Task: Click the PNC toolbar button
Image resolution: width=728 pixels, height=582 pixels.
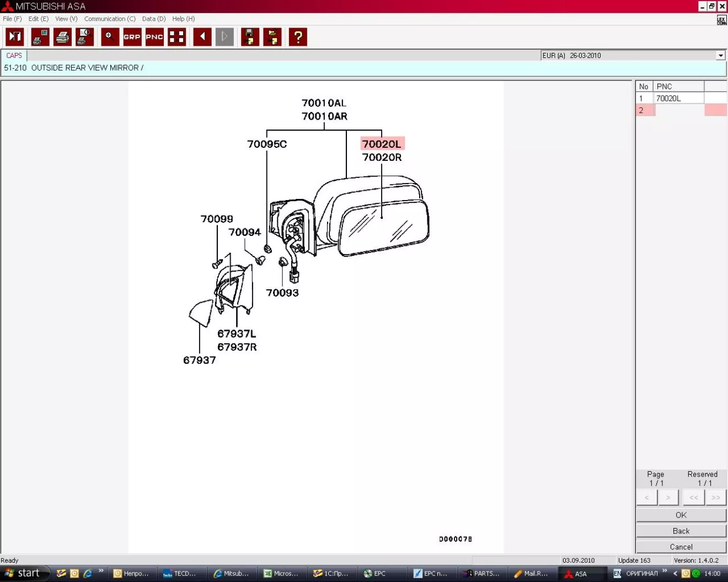Action: pos(154,37)
